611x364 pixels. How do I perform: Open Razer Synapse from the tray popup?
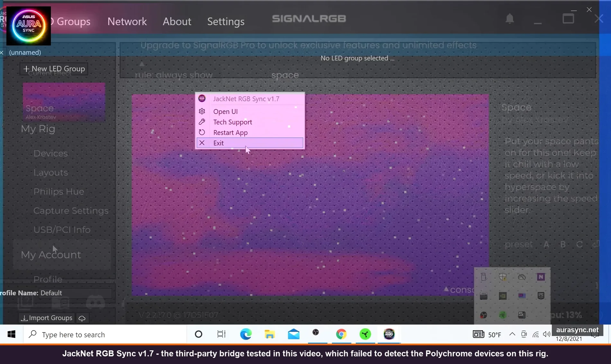pyautogui.click(x=503, y=315)
